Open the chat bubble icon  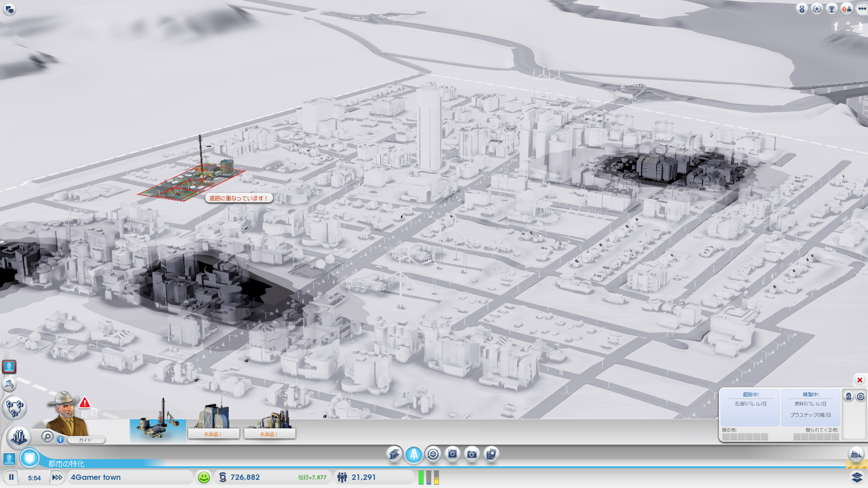[9, 9]
